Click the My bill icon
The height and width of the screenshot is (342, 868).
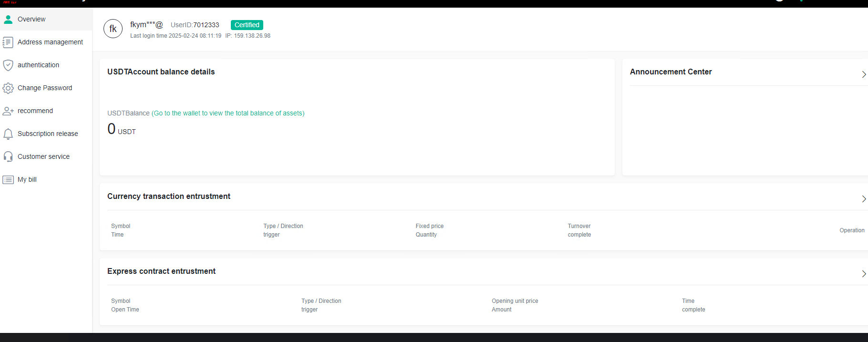click(8, 180)
